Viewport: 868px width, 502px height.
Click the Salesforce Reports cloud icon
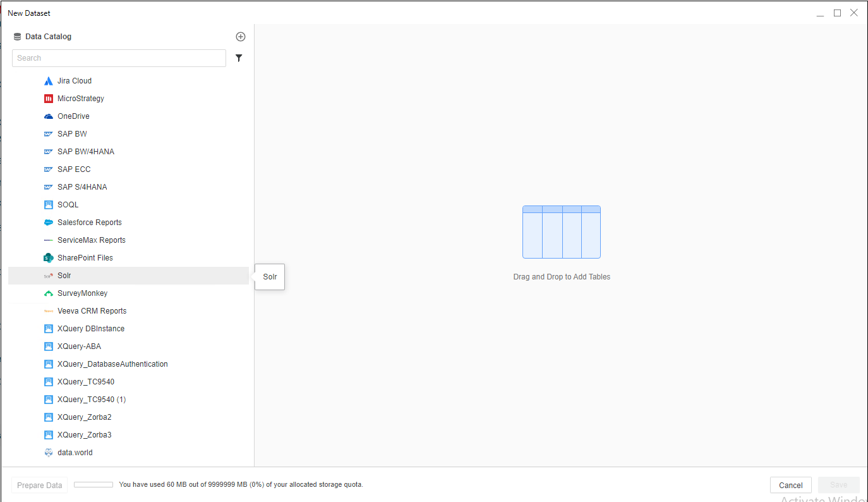pos(49,223)
